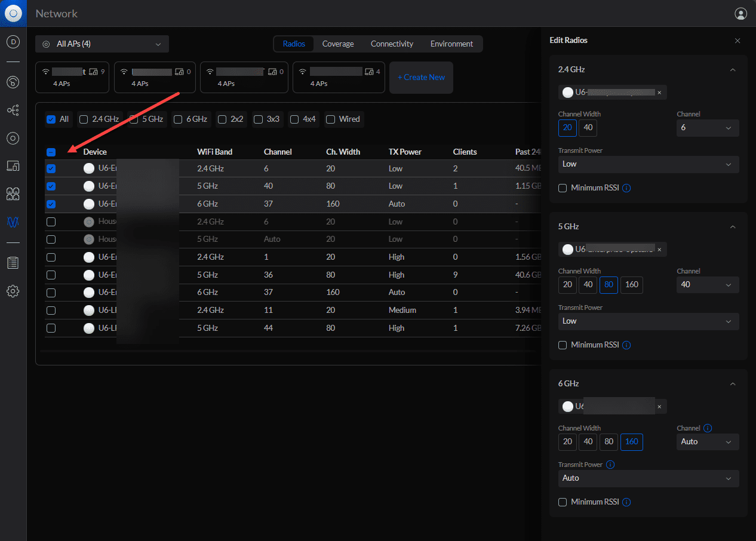Set 6 GHz channel width to 80
The width and height of the screenshot is (756, 541).
click(609, 442)
